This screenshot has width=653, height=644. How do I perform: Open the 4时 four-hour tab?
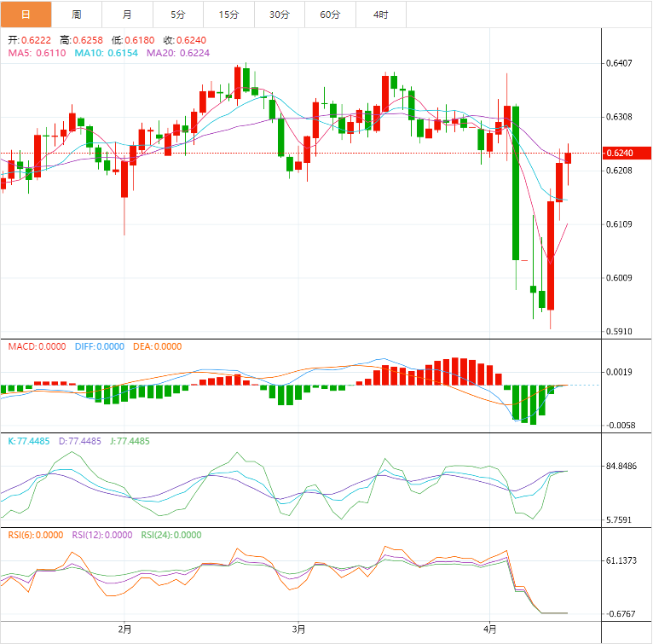(x=381, y=15)
